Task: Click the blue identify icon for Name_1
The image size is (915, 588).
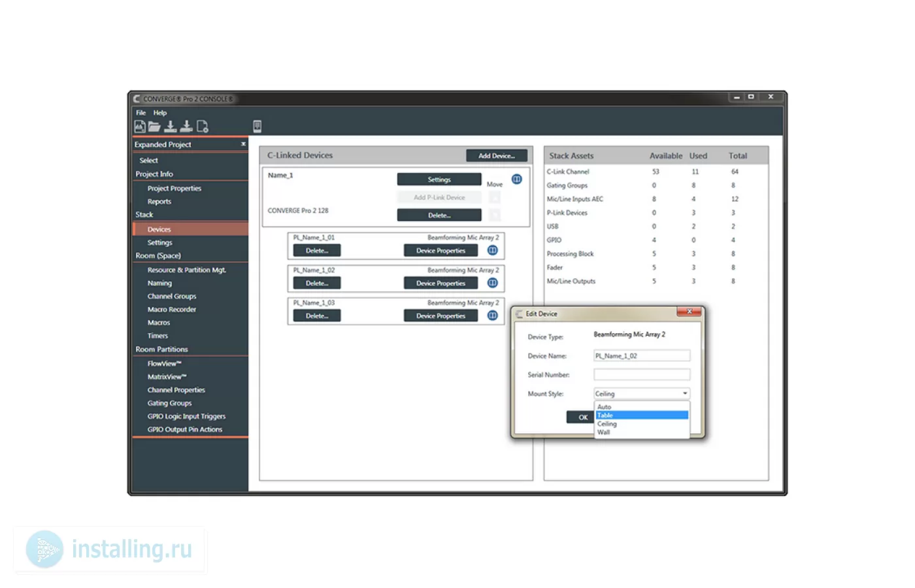Action: (x=517, y=179)
